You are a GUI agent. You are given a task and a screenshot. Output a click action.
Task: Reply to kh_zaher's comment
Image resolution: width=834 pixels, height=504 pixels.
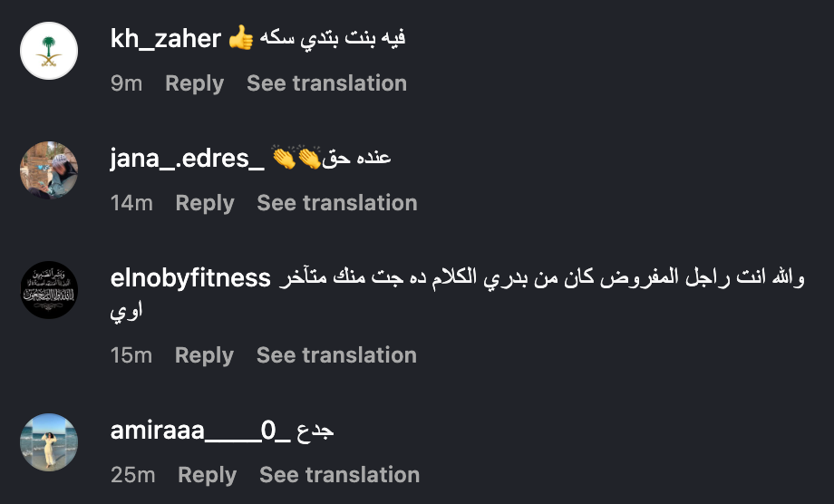(x=194, y=83)
